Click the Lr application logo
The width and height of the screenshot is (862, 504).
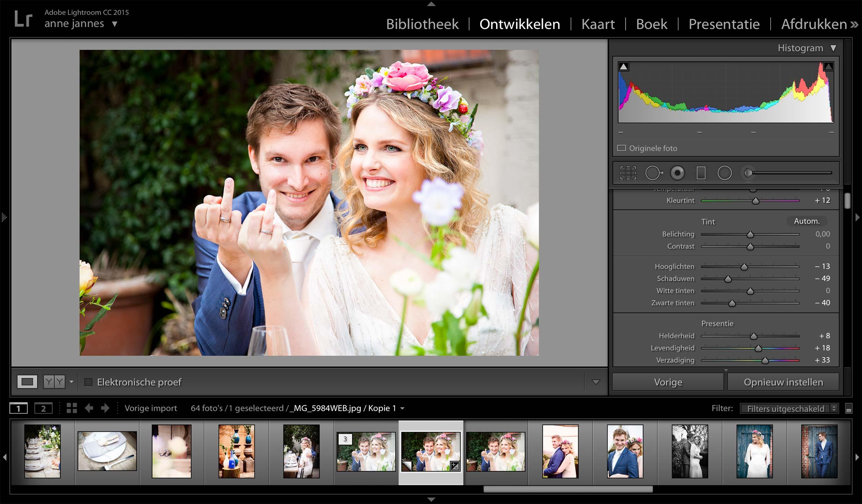click(x=23, y=19)
